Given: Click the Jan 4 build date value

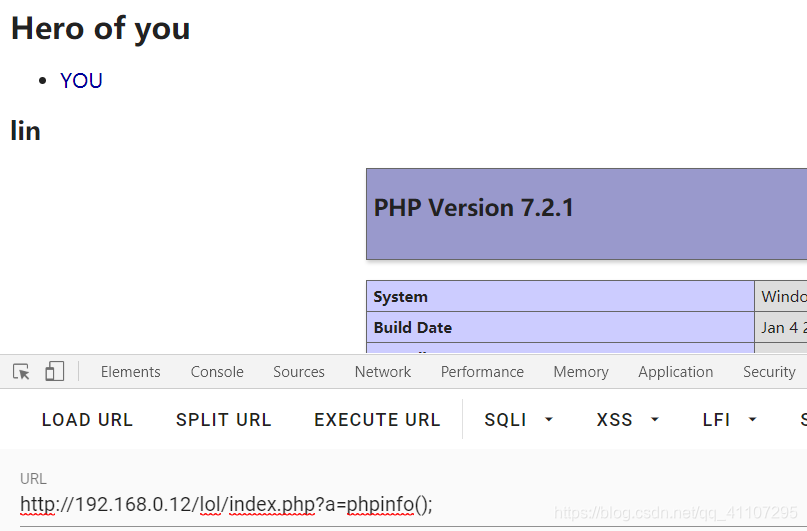Looking at the screenshot, I should [x=784, y=328].
